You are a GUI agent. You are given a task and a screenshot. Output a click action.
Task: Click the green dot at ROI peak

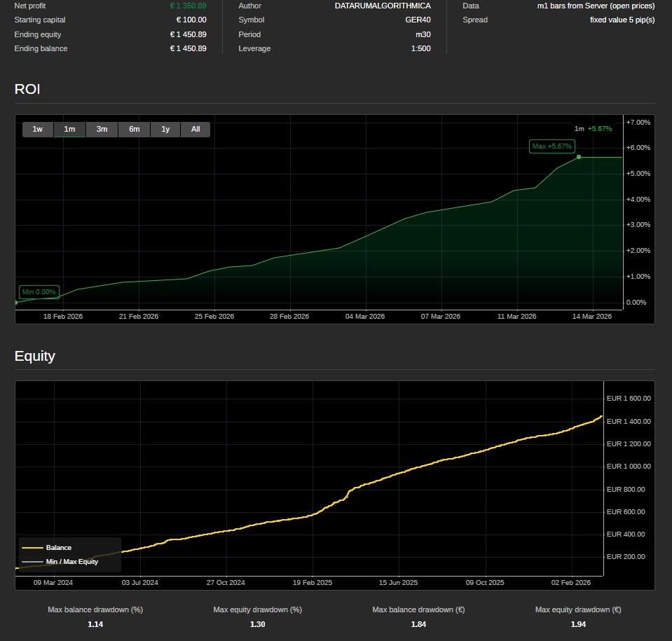(x=579, y=157)
